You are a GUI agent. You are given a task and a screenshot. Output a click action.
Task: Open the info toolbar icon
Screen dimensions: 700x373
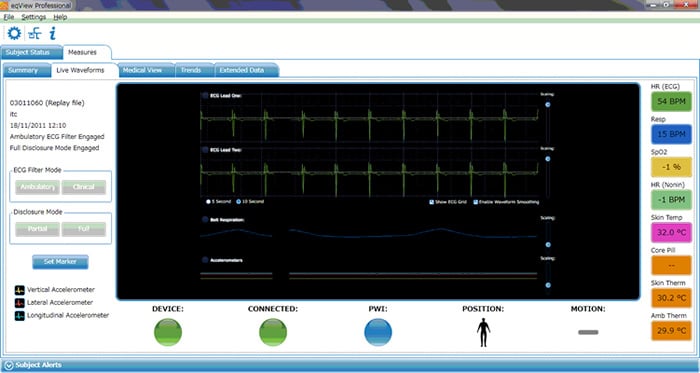(x=53, y=33)
